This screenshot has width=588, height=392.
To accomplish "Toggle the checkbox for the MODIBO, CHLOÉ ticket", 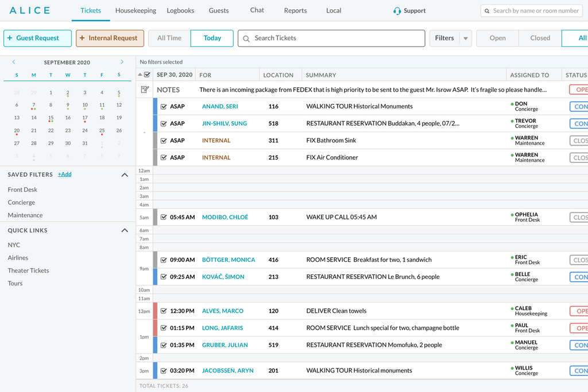I will coord(164,218).
